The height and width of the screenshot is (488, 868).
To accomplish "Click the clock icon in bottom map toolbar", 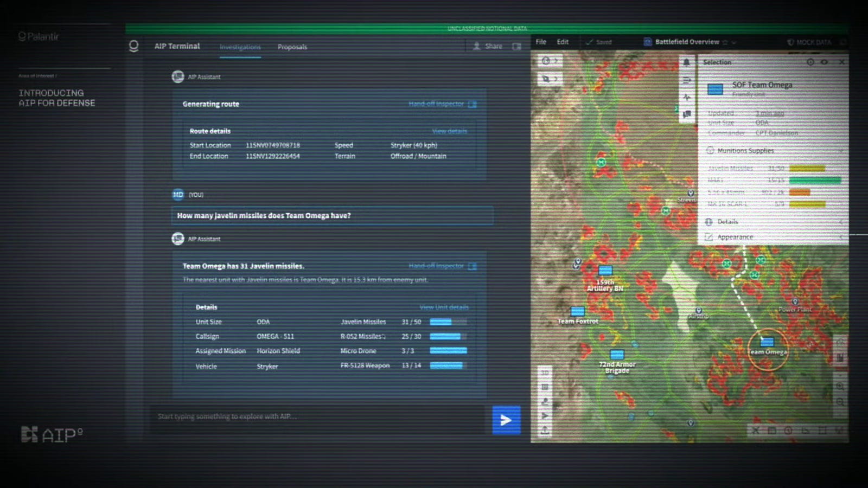I will (x=788, y=431).
